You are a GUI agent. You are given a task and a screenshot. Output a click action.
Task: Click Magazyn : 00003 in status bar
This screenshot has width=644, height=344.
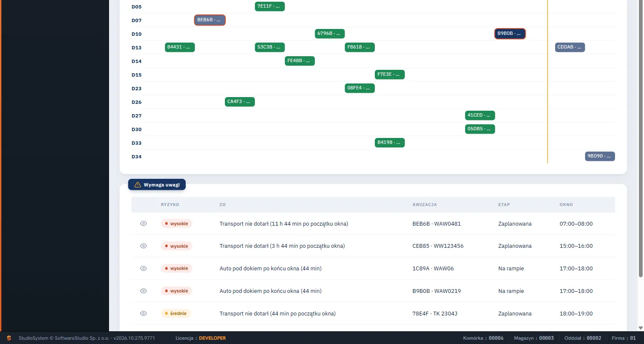click(534, 338)
